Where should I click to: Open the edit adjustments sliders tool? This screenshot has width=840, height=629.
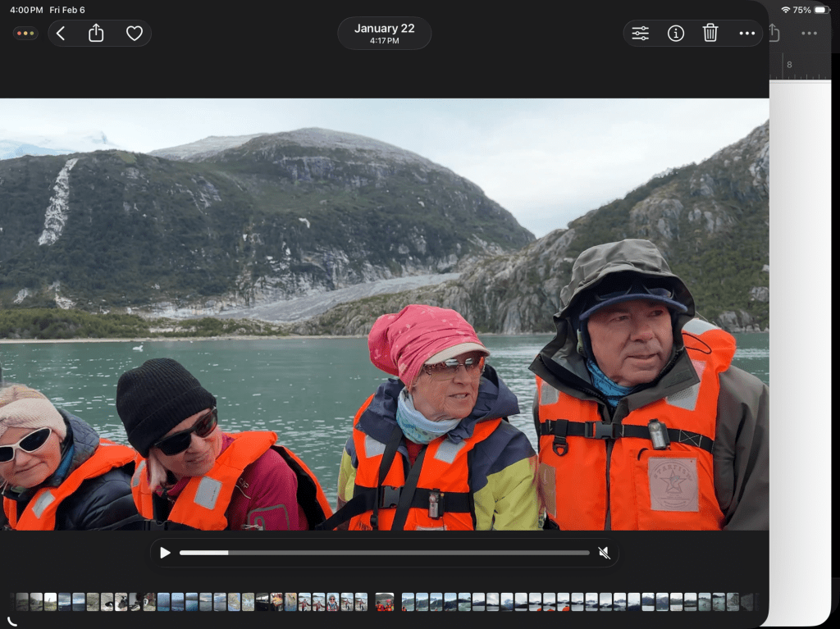click(641, 34)
